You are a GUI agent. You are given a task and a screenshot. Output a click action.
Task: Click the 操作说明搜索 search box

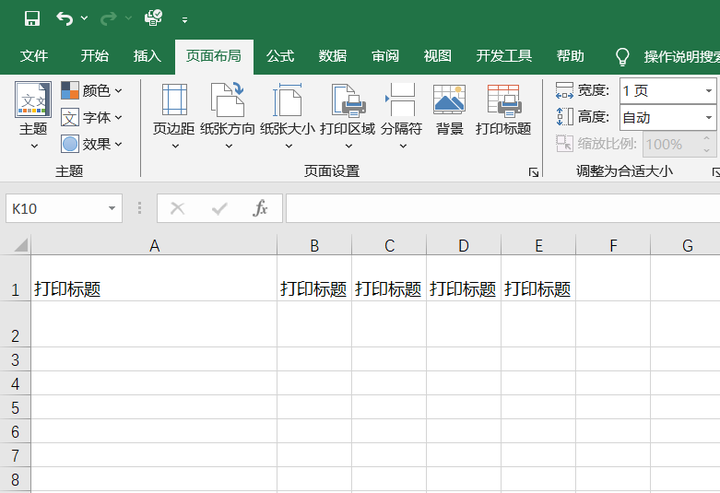pos(681,57)
